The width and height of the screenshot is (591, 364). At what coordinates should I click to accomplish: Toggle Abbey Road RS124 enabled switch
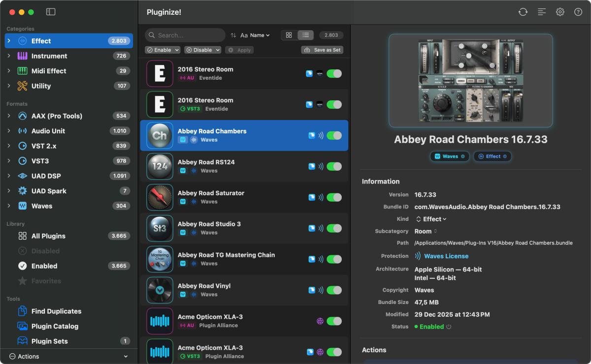(x=334, y=166)
